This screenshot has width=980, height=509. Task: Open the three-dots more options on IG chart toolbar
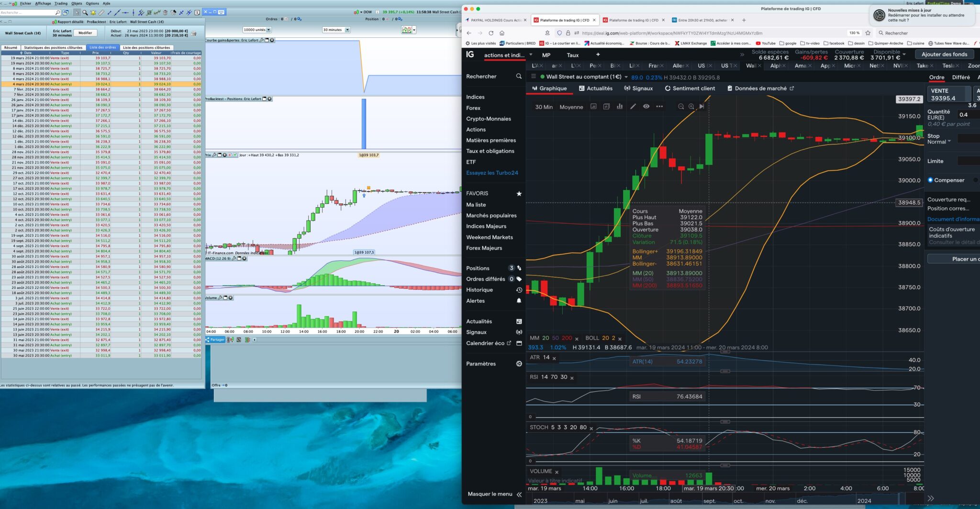click(x=659, y=107)
